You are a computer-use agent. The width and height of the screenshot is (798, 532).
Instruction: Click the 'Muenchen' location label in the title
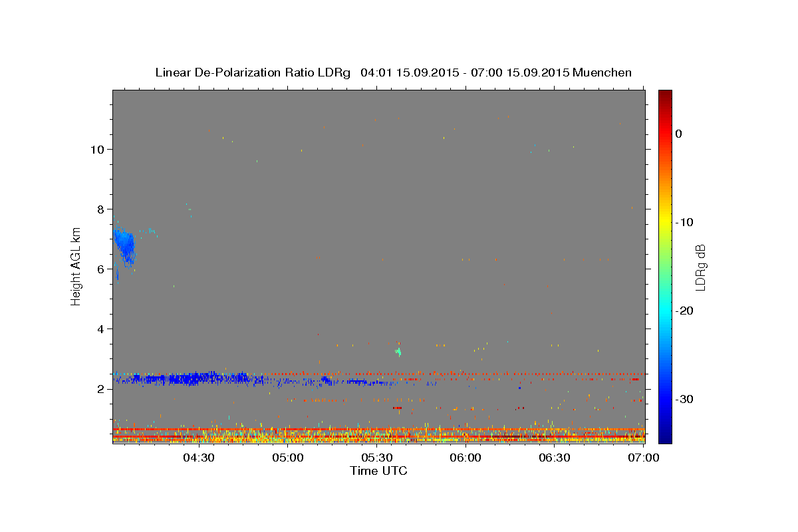602,72
